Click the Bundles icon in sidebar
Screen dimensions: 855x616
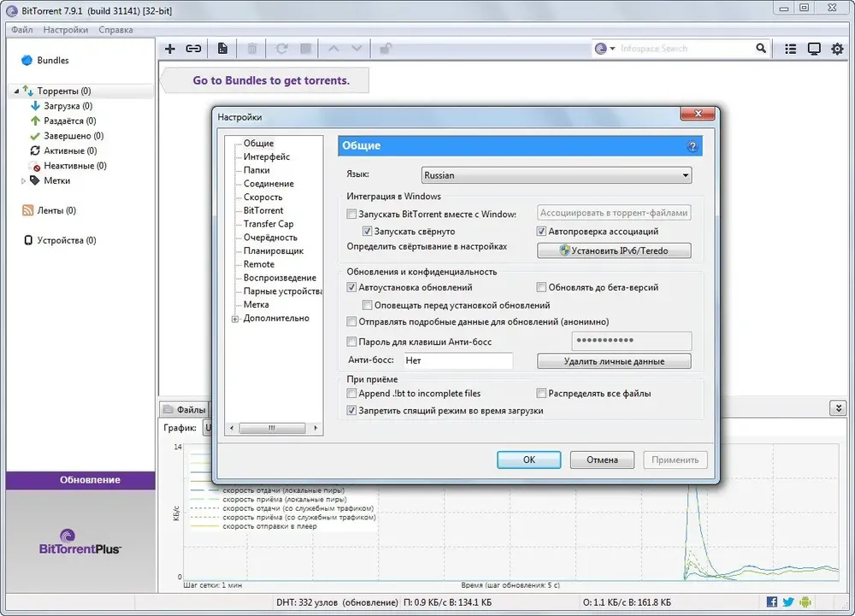[27, 61]
